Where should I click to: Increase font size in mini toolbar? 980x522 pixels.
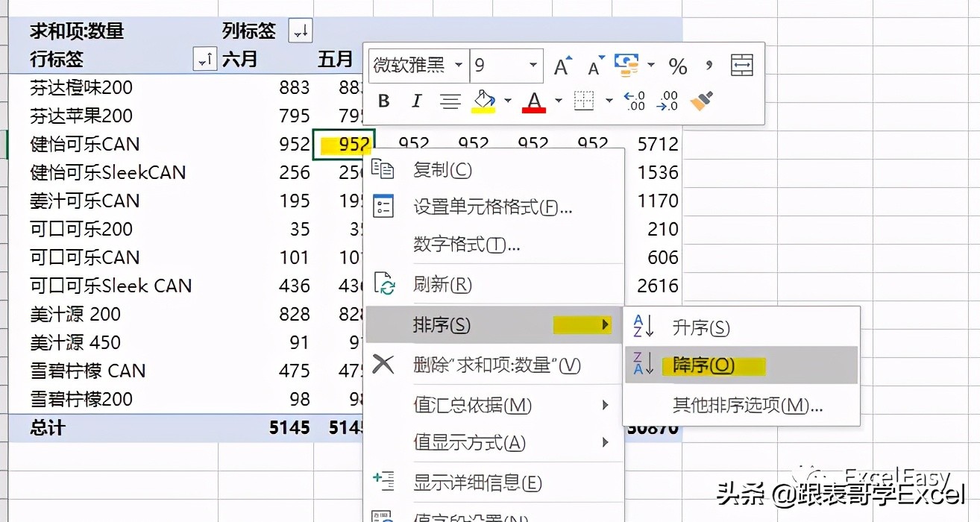tap(563, 66)
